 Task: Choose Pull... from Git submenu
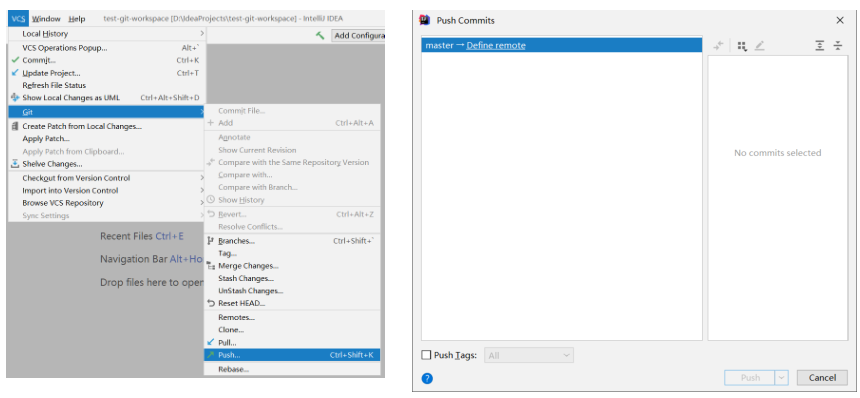coord(292,343)
